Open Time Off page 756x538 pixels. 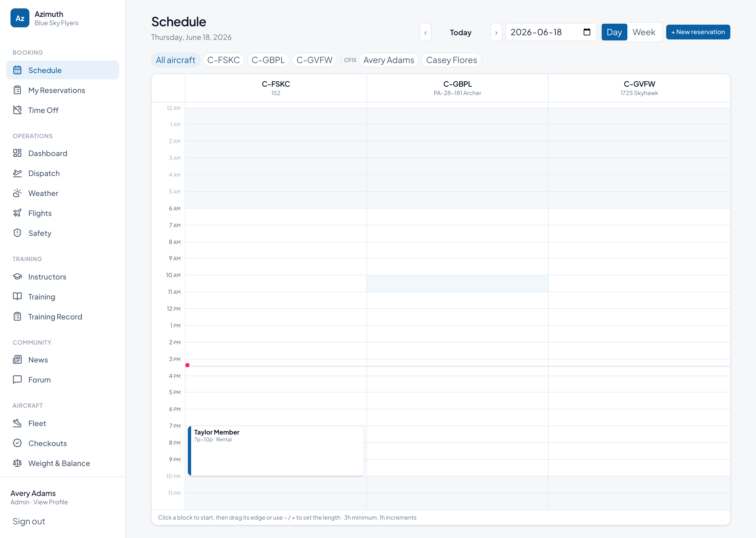(62, 110)
